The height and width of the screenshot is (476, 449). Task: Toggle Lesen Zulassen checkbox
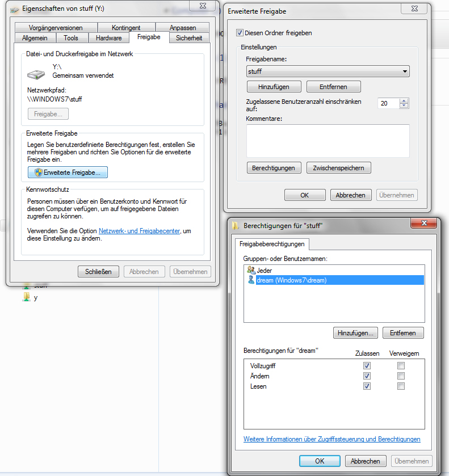(x=367, y=386)
